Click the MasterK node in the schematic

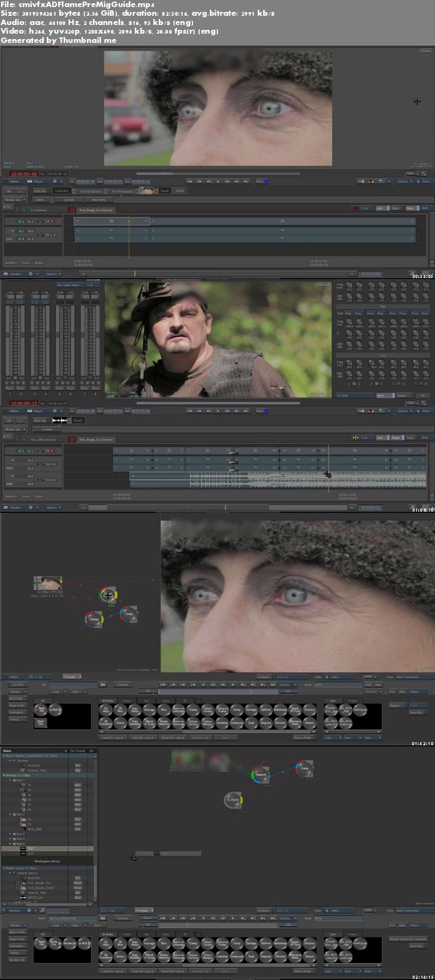(260, 775)
